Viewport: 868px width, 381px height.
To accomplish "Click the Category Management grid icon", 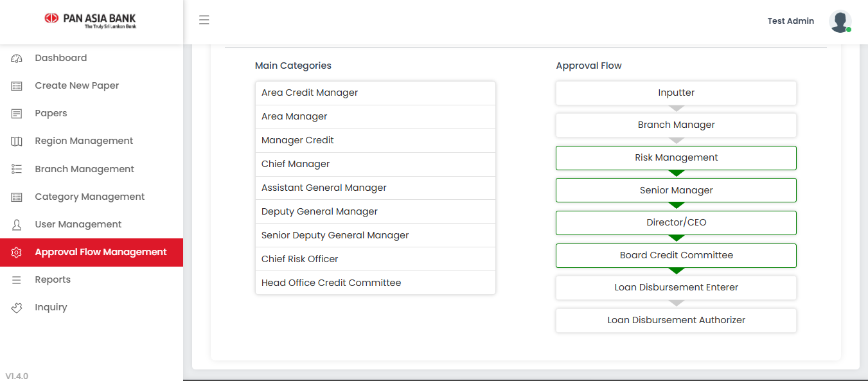I will click(17, 197).
